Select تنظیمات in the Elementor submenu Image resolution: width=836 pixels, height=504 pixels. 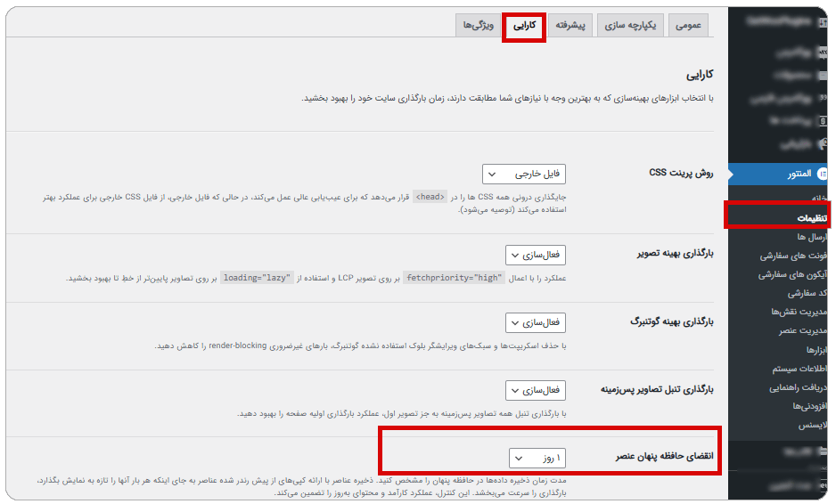pyautogui.click(x=811, y=218)
